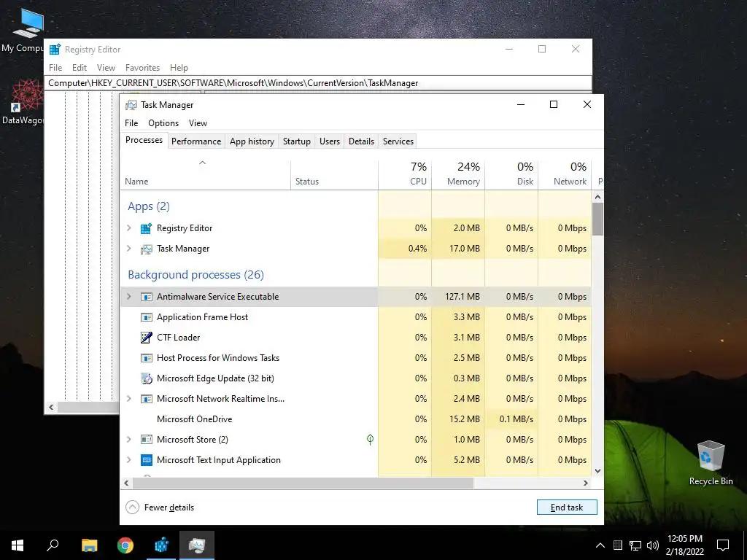The width and height of the screenshot is (747, 560).
Task: Click the Microsoft Network Realtime Inspection icon
Action: pyautogui.click(x=146, y=399)
